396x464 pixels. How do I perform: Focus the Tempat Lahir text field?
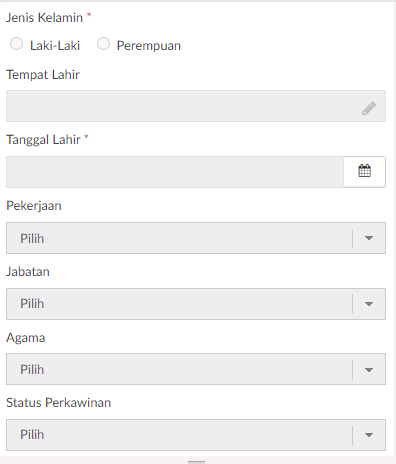196,106
